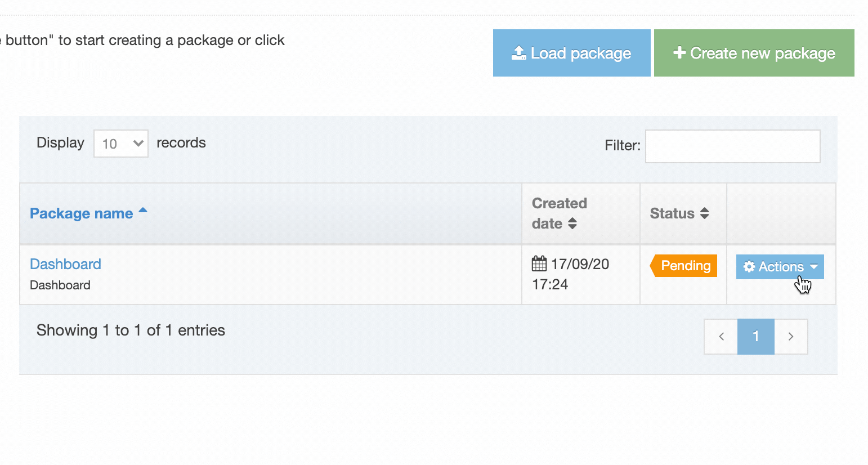Select the Status column header
This screenshot has width=868, height=465.
click(x=672, y=213)
